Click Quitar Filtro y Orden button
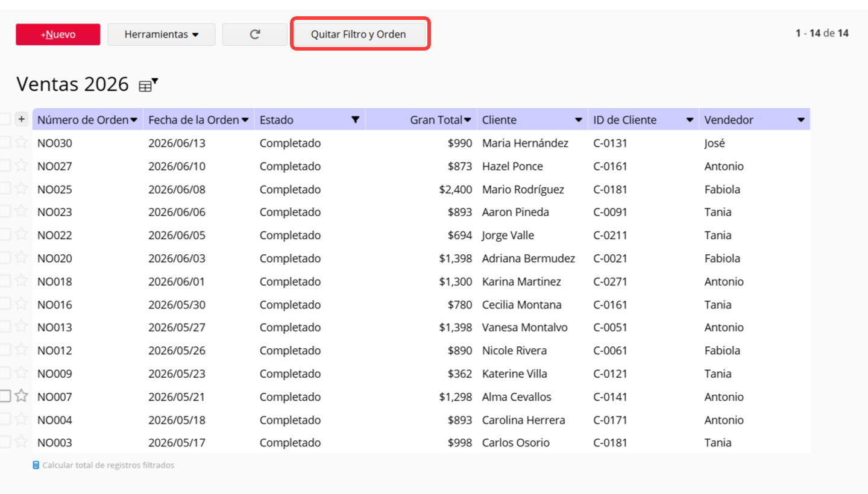 click(359, 34)
